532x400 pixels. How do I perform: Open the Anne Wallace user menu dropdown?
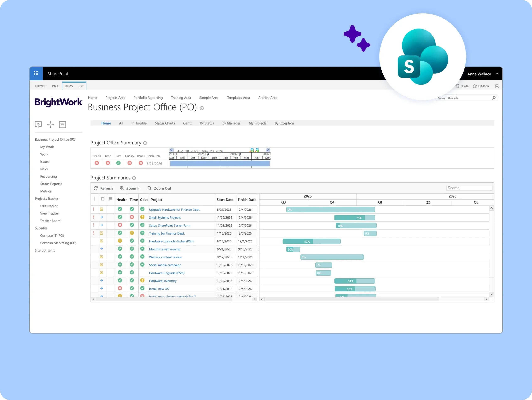point(497,74)
